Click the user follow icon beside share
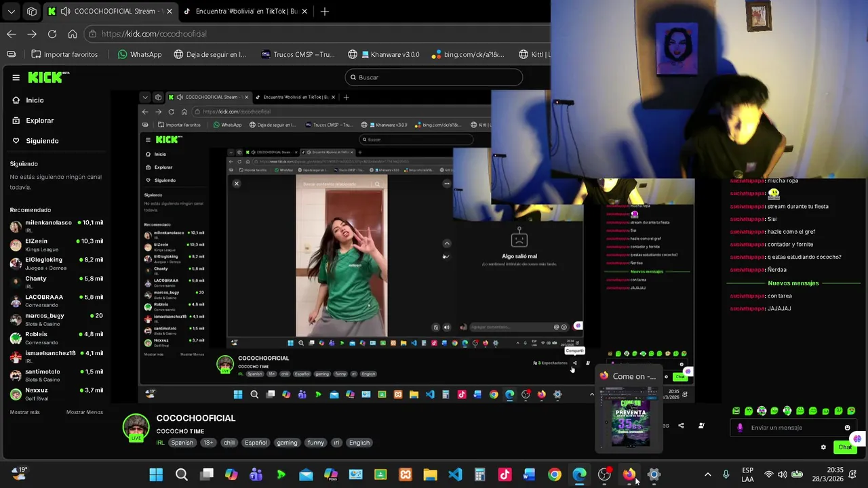Viewport: 868px width, 488px height. click(x=701, y=426)
